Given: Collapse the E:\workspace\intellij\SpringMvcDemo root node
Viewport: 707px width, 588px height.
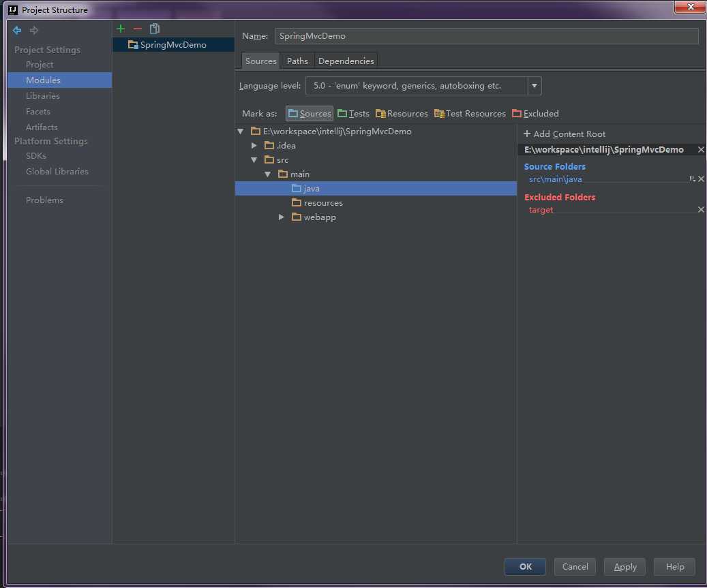Looking at the screenshot, I should [241, 131].
